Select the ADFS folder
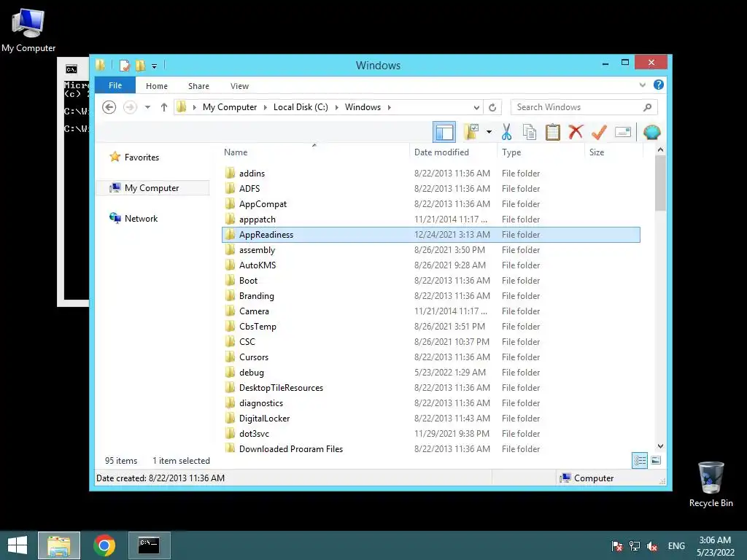Image resolution: width=747 pixels, height=560 pixels. point(431,189)
